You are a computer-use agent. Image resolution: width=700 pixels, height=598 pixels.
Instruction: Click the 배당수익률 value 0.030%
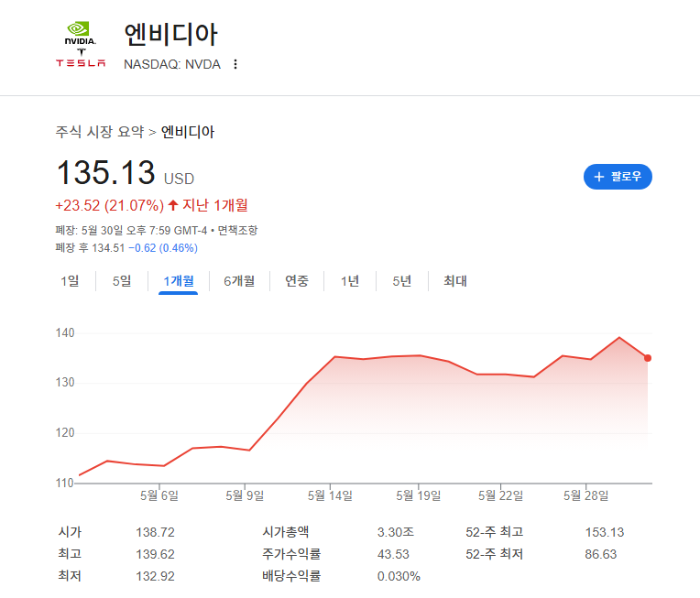399,576
